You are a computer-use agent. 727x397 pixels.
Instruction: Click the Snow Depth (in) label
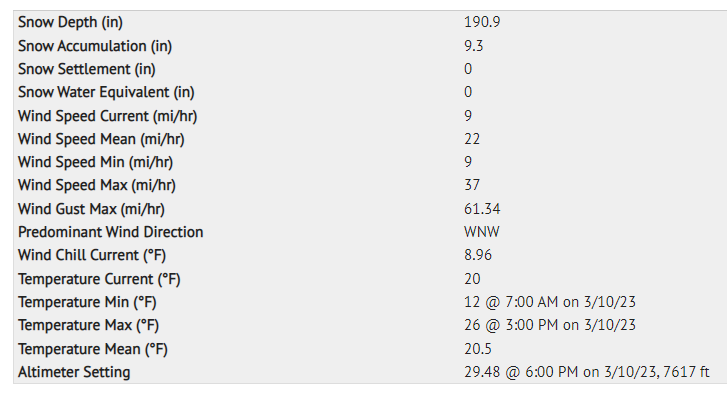point(70,22)
